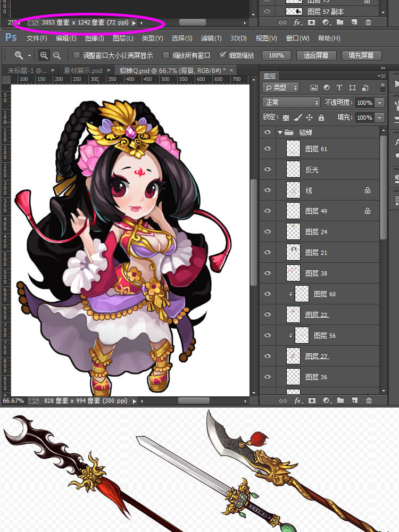The image size is (399, 532).
Task: Click link layers icon in lower Layers panel
Action: coord(283,401)
